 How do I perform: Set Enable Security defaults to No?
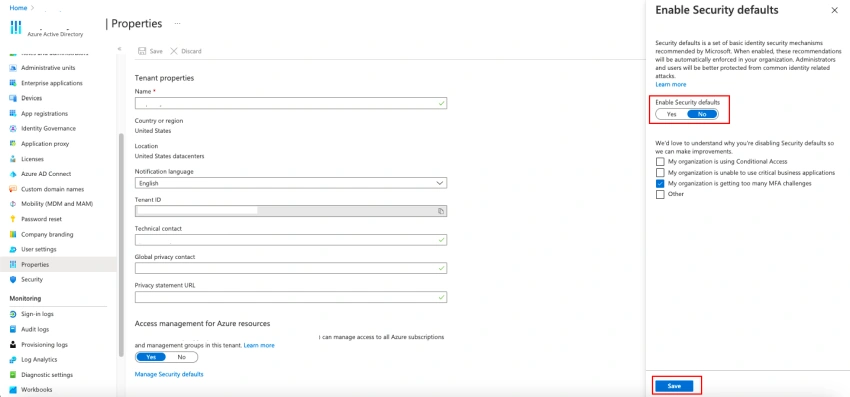click(702, 114)
